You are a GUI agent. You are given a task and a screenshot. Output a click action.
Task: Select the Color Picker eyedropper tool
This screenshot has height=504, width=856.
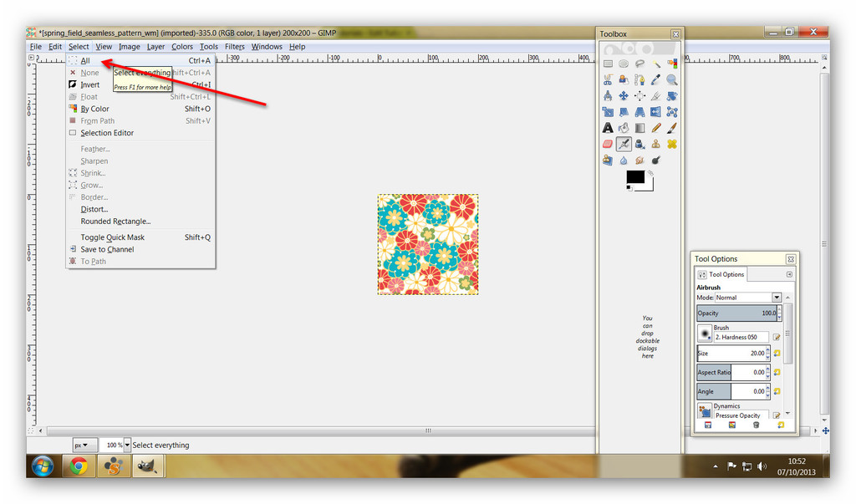[x=655, y=79]
